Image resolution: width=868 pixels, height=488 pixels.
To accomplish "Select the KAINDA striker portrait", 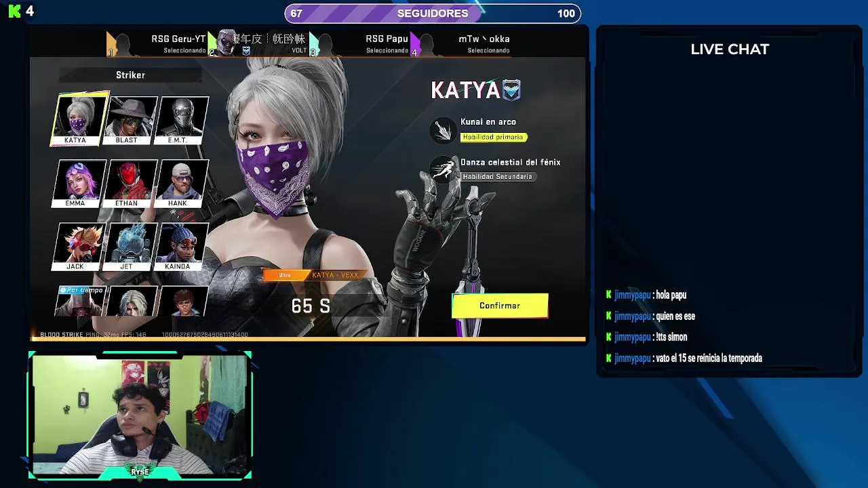I will [x=182, y=247].
